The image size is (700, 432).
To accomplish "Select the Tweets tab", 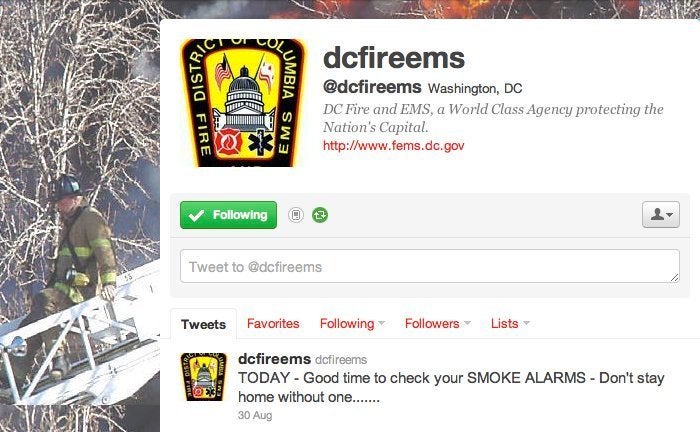I will coord(203,324).
